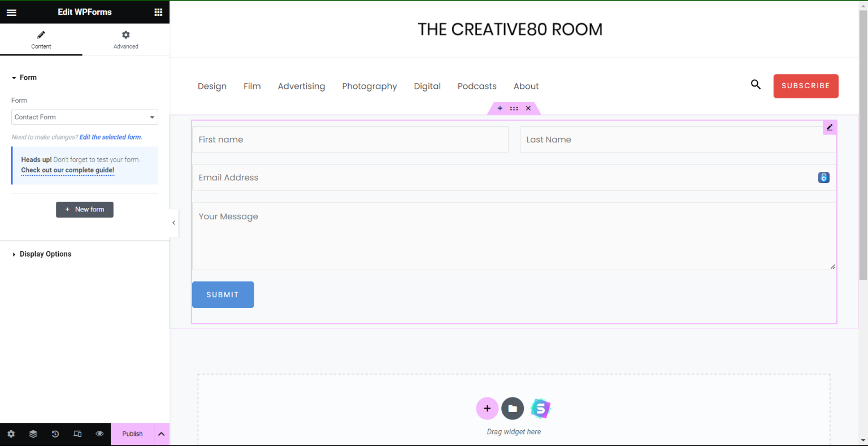Open the Add Template folder icon
This screenshot has width=868, height=446.
click(513, 408)
